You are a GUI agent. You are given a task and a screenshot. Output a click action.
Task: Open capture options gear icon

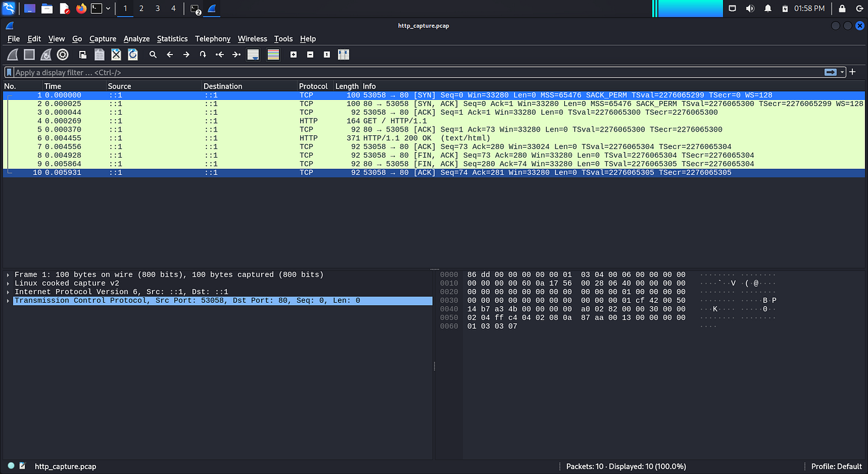click(x=63, y=55)
